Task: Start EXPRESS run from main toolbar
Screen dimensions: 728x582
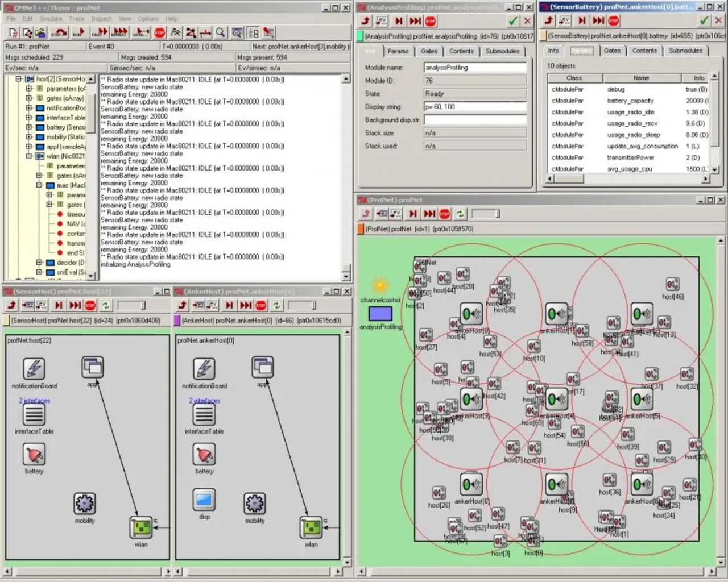Action: [x=119, y=33]
